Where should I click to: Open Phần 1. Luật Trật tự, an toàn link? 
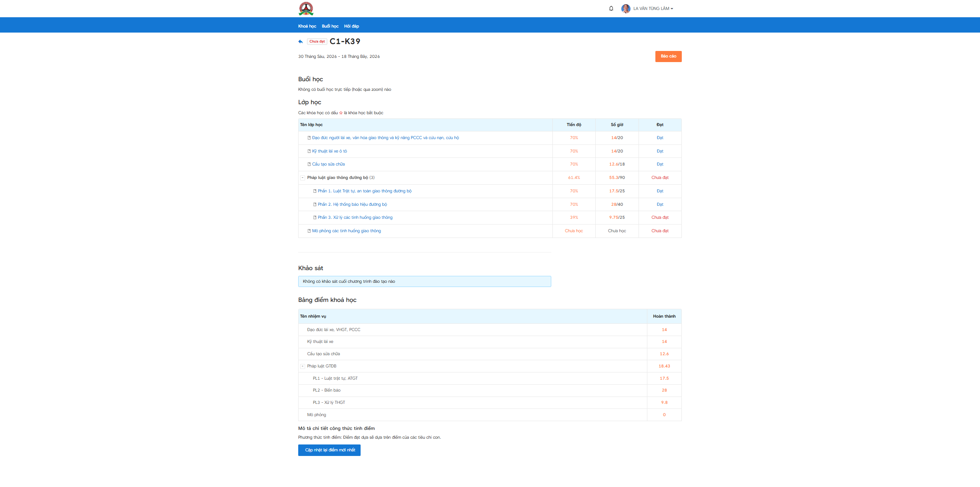tap(364, 191)
